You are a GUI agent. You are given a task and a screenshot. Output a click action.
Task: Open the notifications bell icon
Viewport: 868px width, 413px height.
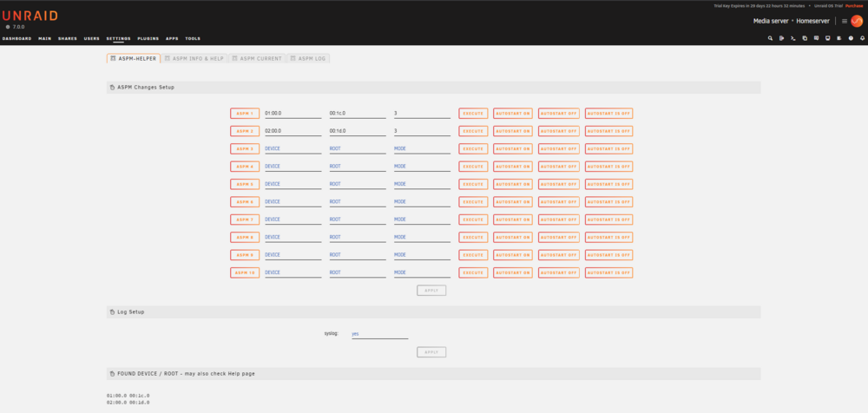863,38
